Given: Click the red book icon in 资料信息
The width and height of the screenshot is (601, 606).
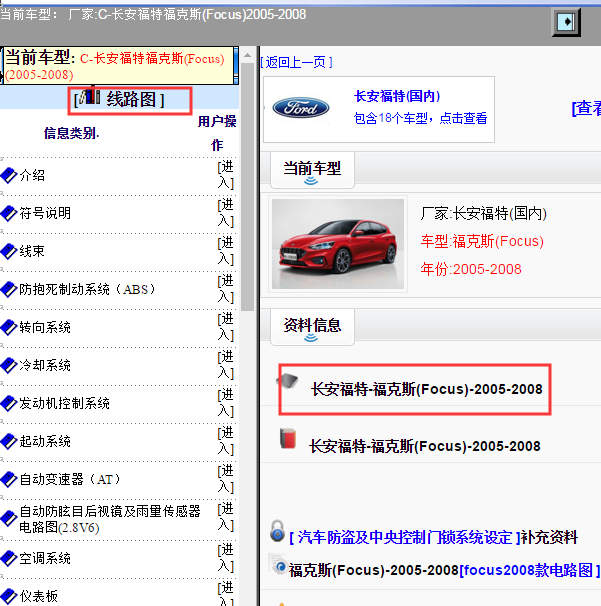Looking at the screenshot, I should 288,439.
